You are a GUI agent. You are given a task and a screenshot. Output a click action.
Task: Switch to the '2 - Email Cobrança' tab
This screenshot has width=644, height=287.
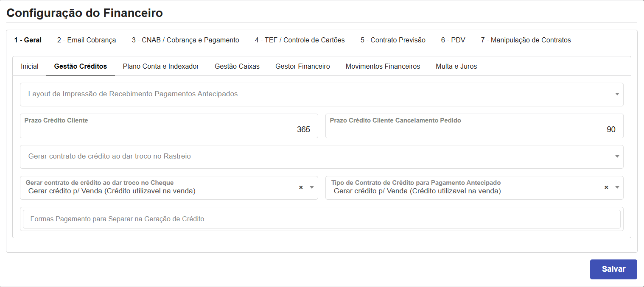87,39
